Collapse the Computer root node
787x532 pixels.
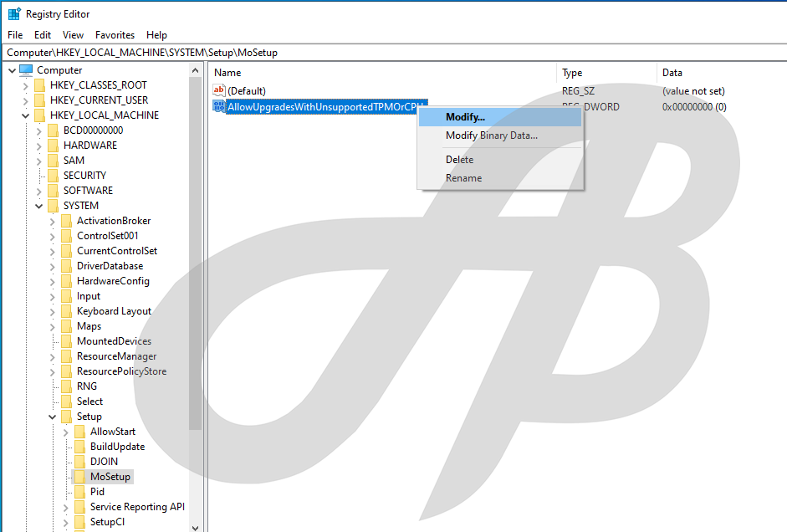tap(12, 71)
